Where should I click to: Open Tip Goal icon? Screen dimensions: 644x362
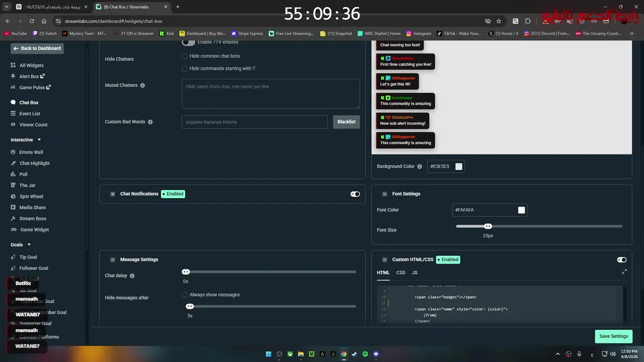pyautogui.click(x=14, y=257)
